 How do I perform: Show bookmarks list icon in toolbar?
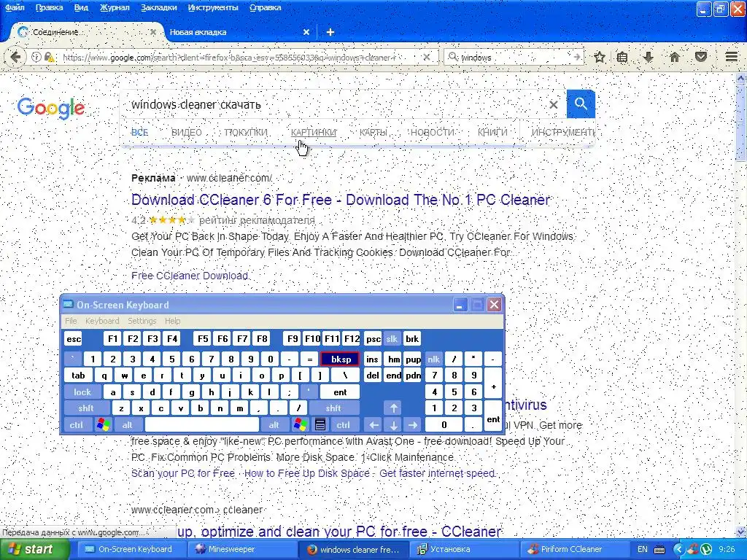pos(622,57)
